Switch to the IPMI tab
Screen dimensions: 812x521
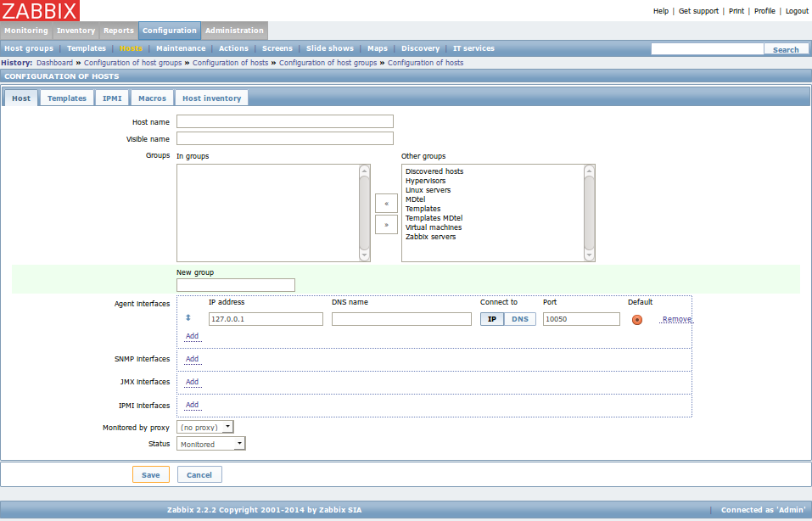pyautogui.click(x=112, y=98)
